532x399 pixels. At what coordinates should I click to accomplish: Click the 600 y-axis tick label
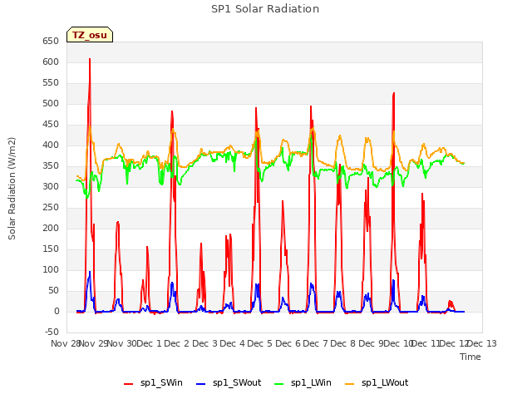pos(51,62)
